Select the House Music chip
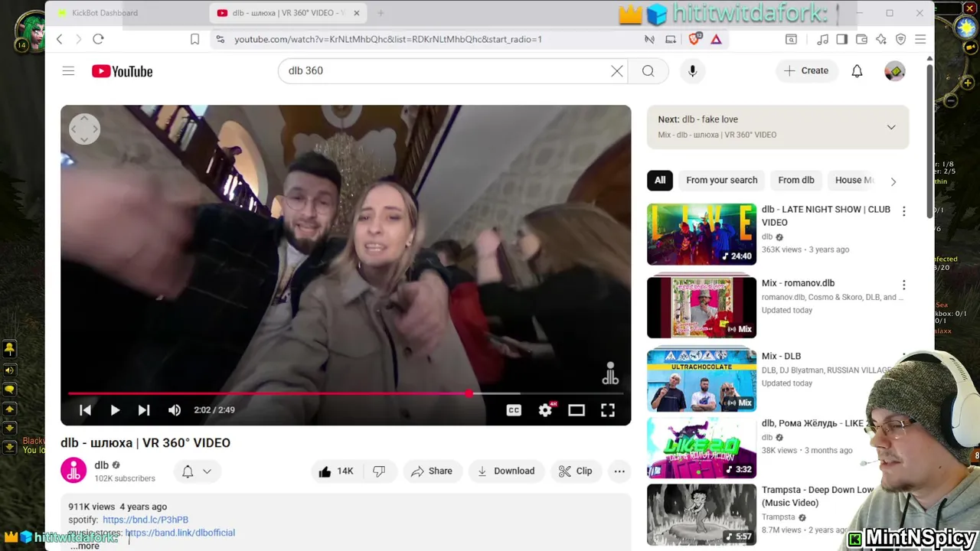The height and width of the screenshot is (551, 980). tap(853, 181)
